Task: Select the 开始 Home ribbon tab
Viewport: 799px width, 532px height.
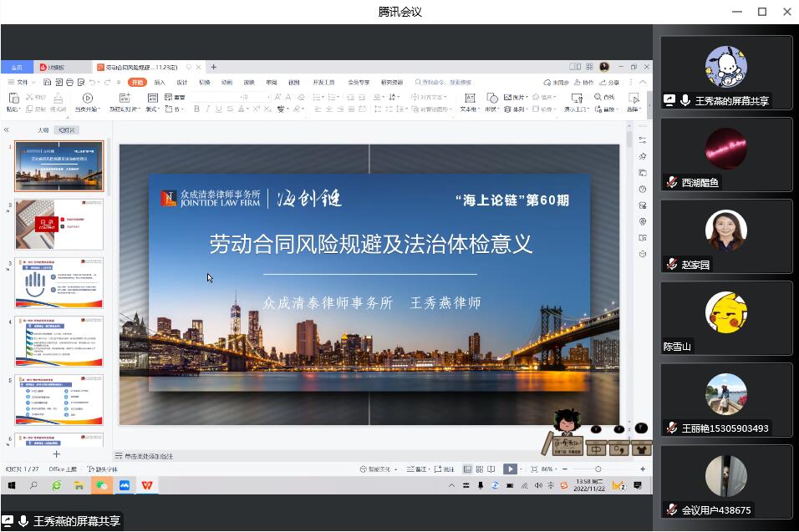Action: 137,82
